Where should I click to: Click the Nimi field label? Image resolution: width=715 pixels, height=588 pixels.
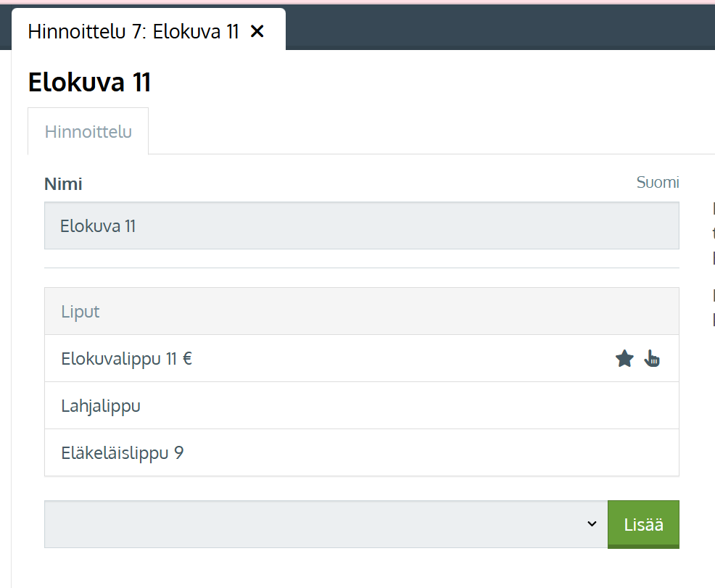pos(63,184)
